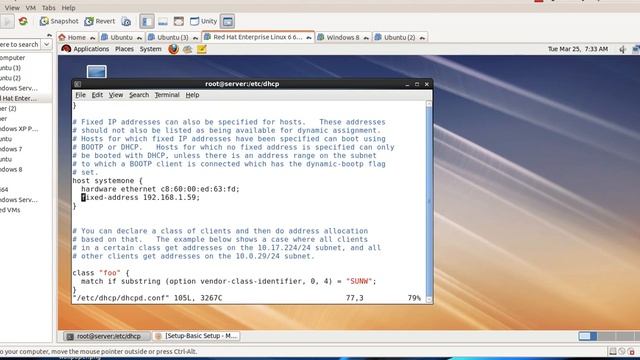
Task: Launch the notes panel icon
Action: click(x=202, y=49)
